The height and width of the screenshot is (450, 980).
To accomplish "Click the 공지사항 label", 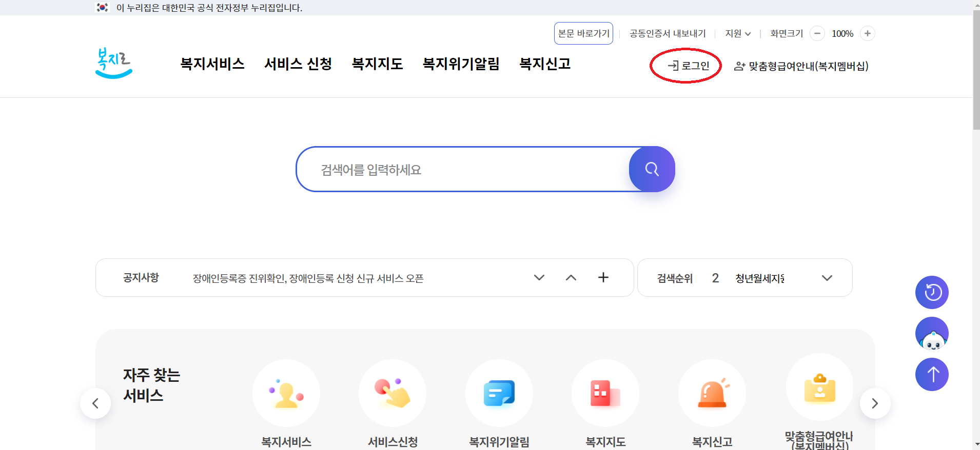I will 141,277.
